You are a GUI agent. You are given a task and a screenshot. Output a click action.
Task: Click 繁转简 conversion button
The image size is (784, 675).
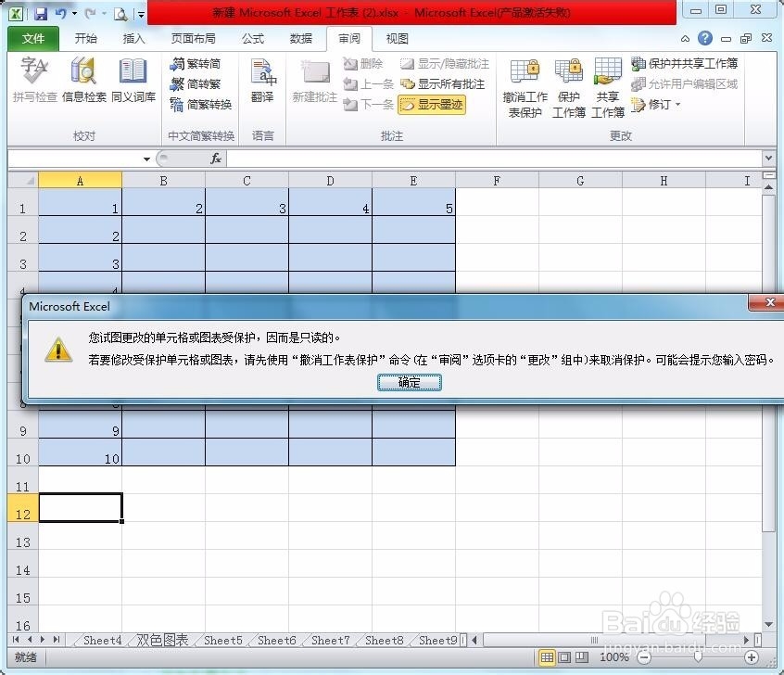tap(196, 64)
